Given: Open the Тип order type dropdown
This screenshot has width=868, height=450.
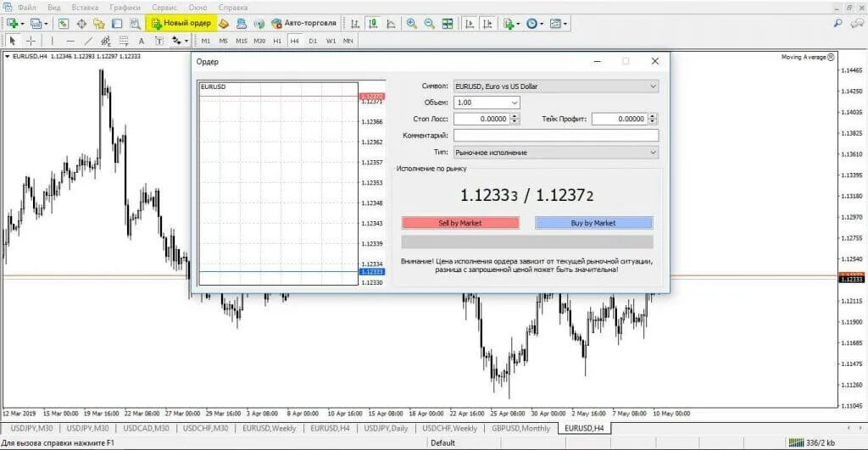Looking at the screenshot, I should pyautogui.click(x=556, y=153).
